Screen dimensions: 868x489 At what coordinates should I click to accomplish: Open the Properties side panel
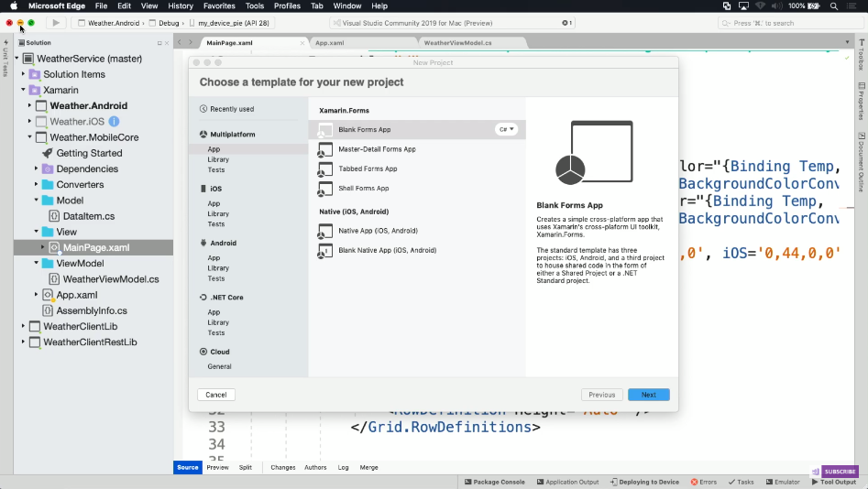862,102
